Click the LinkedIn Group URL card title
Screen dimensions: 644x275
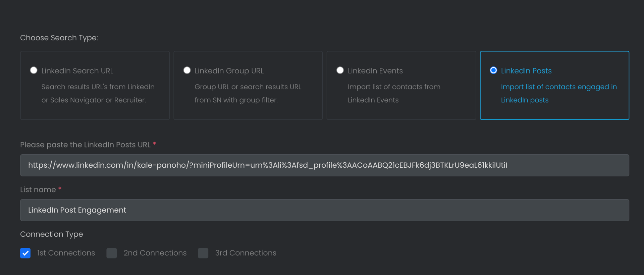229,71
